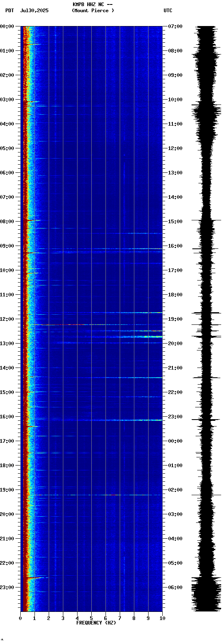Click the PDT '07:00' time label
This screenshot has width=224, height=644.
[x=7, y=197]
